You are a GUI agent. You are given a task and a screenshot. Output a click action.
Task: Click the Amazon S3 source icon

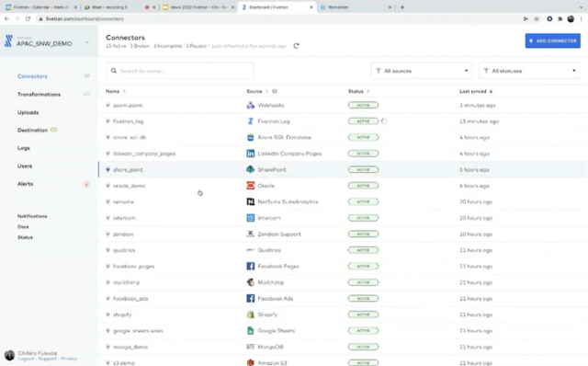(250, 362)
